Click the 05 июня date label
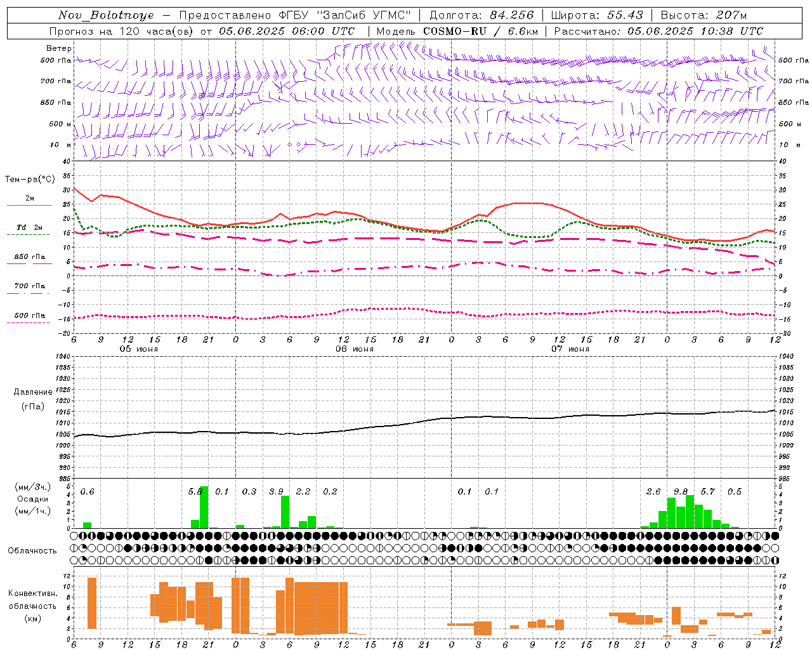The image size is (812, 650). tap(139, 349)
